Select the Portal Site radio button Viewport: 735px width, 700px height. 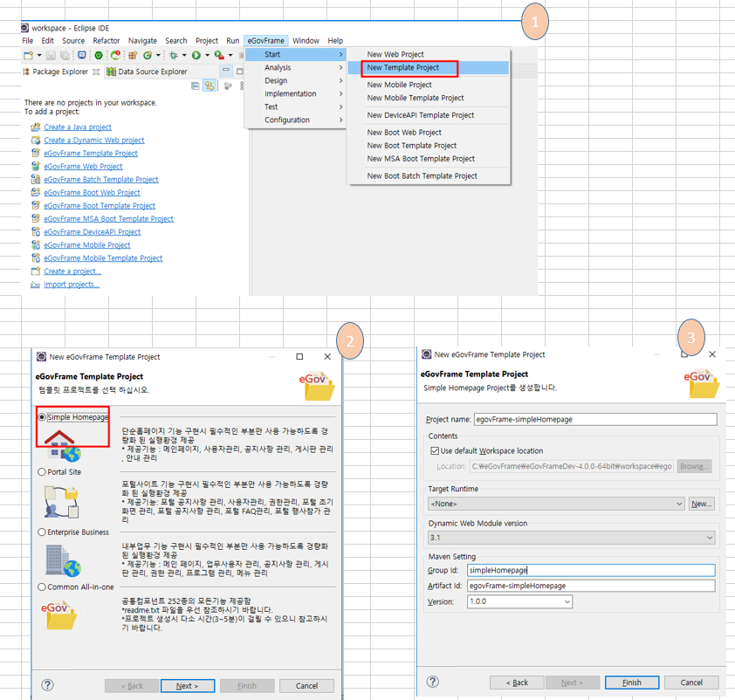click(x=42, y=472)
